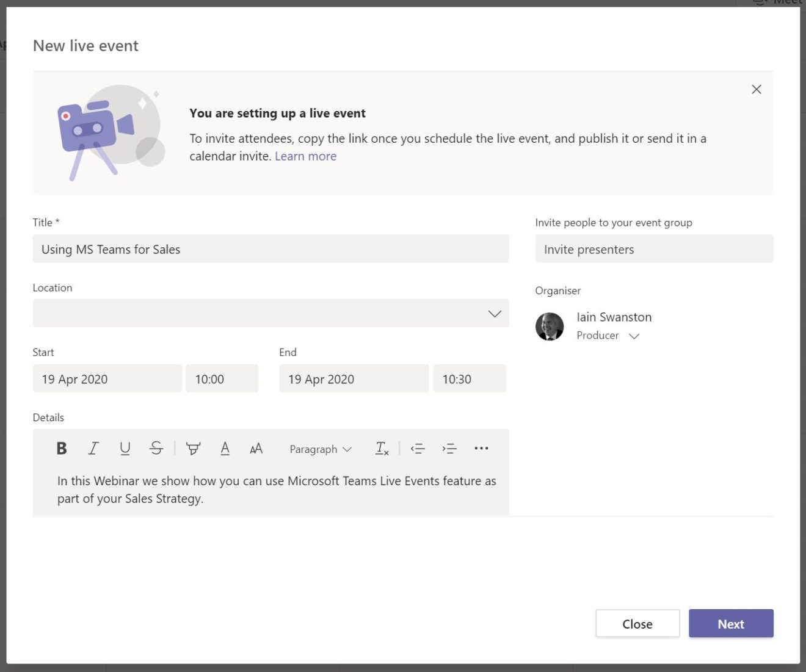Viewport: 806px width, 672px height.
Task: Open the start date picker 19 Apr 2020
Action: coord(107,378)
